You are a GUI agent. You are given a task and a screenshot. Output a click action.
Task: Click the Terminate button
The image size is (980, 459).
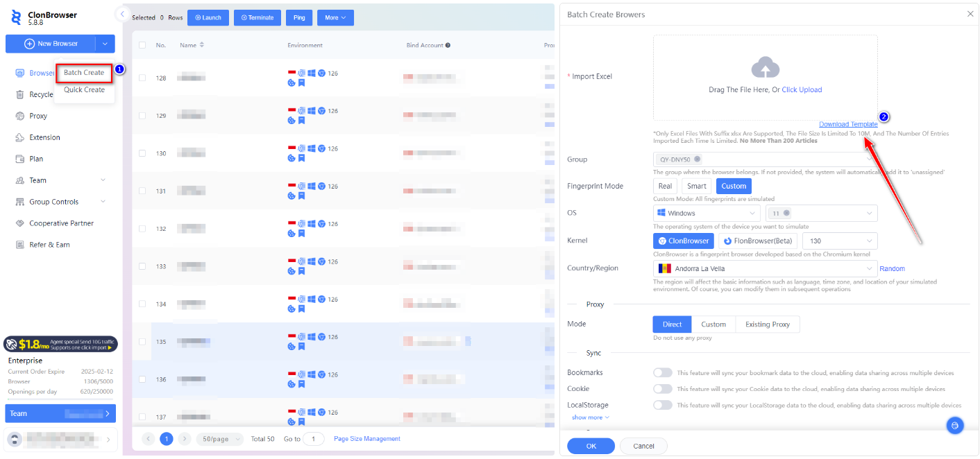pos(257,17)
